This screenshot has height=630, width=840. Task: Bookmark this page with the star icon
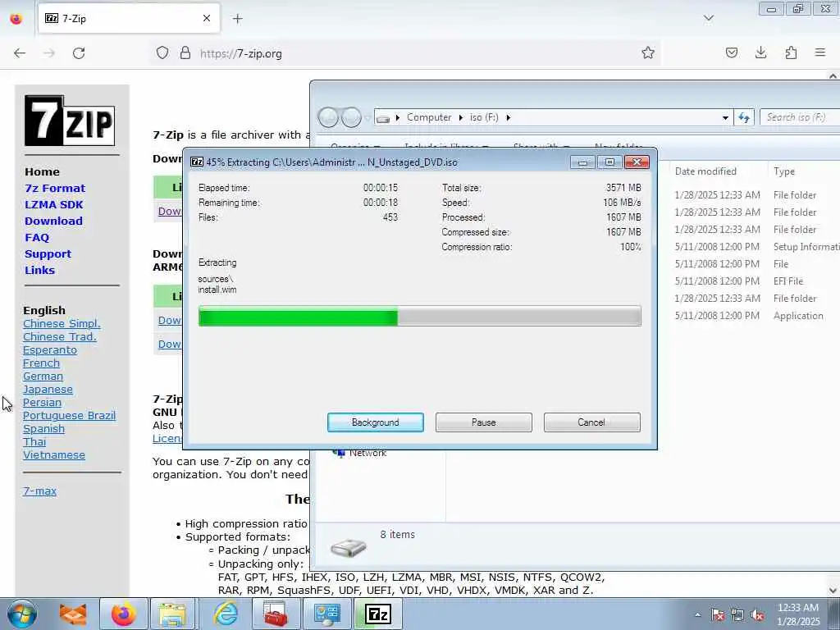coord(648,52)
